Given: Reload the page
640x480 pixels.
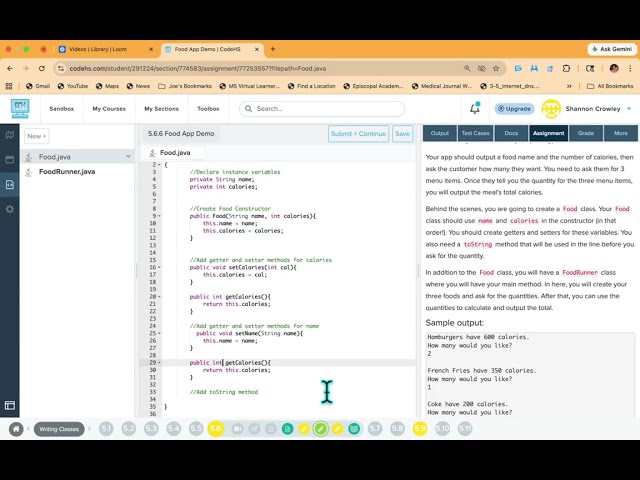Looking at the screenshot, I should coord(42,68).
